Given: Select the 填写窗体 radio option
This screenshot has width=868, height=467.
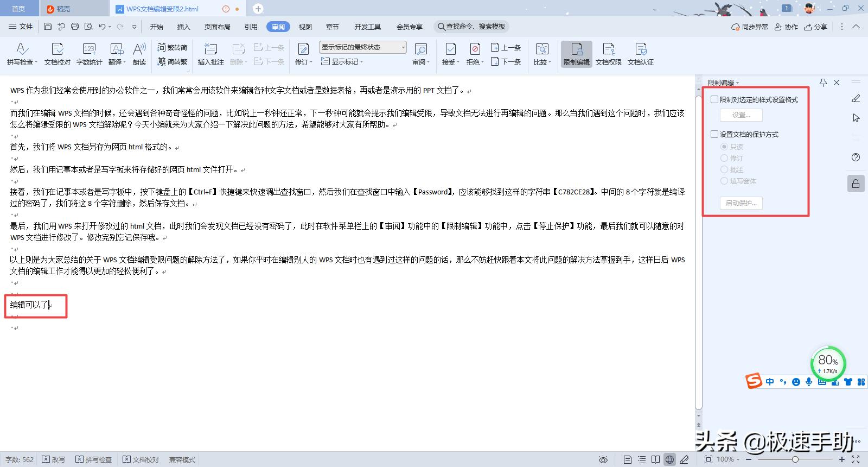Looking at the screenshot, I should 724,181.
